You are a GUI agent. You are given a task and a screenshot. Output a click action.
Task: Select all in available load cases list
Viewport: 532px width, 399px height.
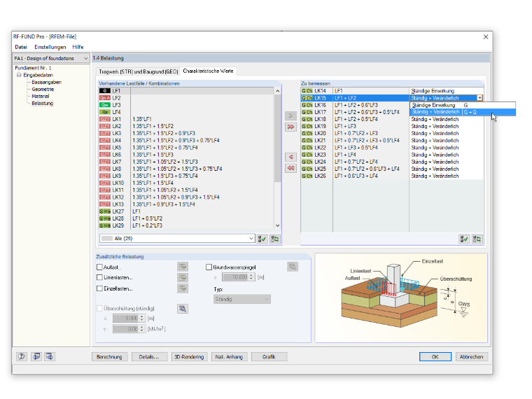pyautogui.click(x=262, y=239)
